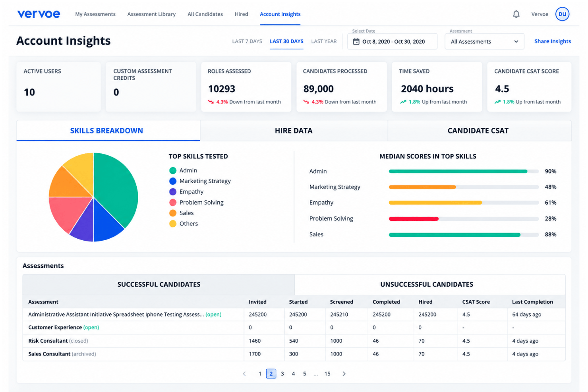This screenshot has width=588, height=392.
Task: Jump to page 15 of assessments
Action: coord(327,374)
